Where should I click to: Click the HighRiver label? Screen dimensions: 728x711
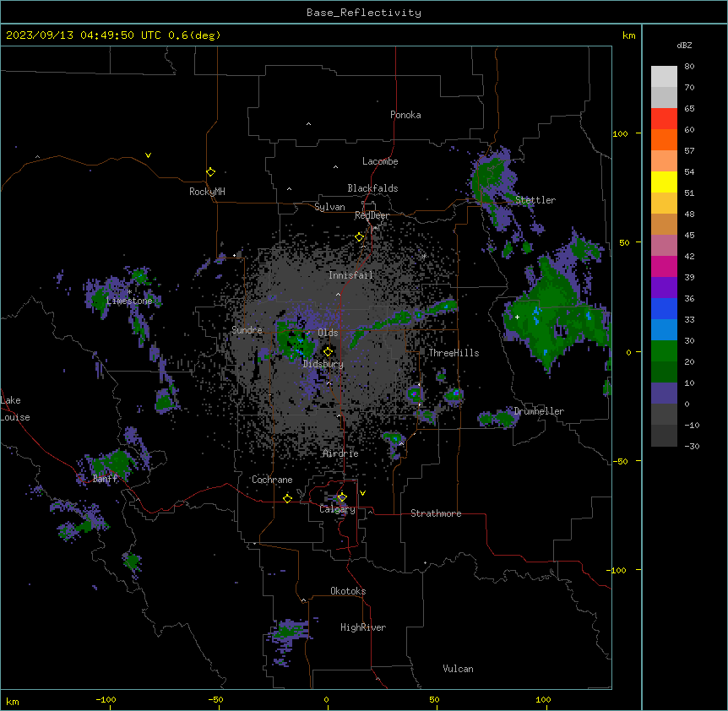[363, 627]
